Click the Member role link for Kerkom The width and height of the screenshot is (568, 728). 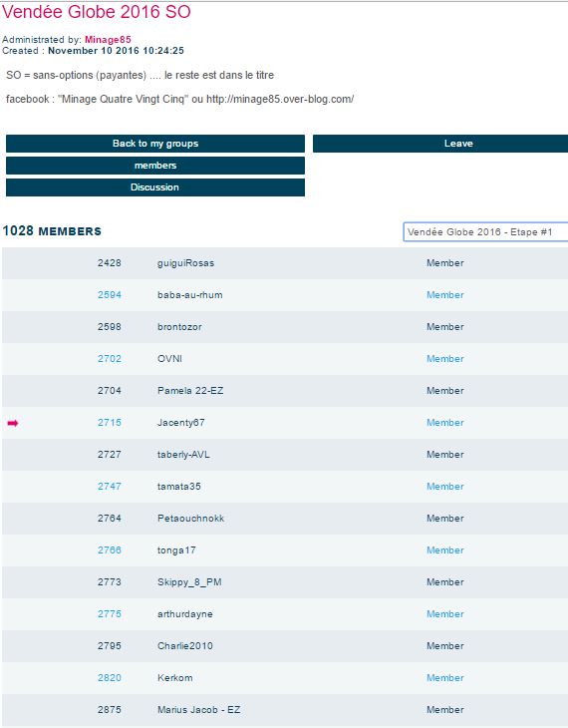coord(445,678)
